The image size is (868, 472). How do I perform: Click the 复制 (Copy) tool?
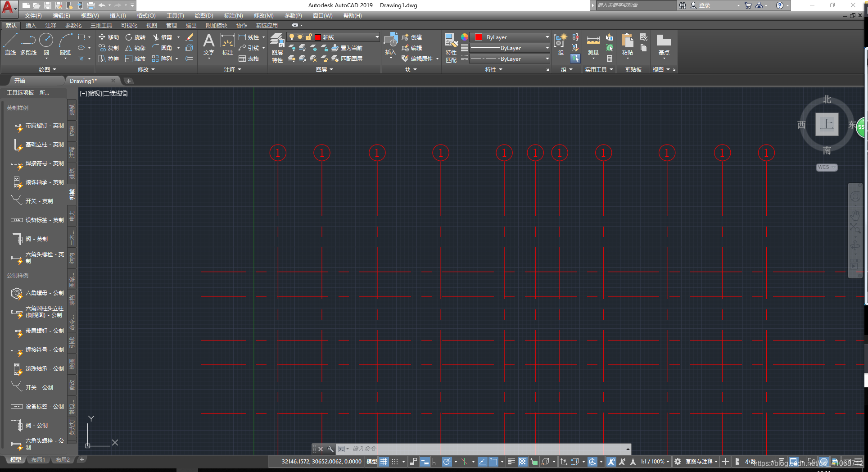108,48
